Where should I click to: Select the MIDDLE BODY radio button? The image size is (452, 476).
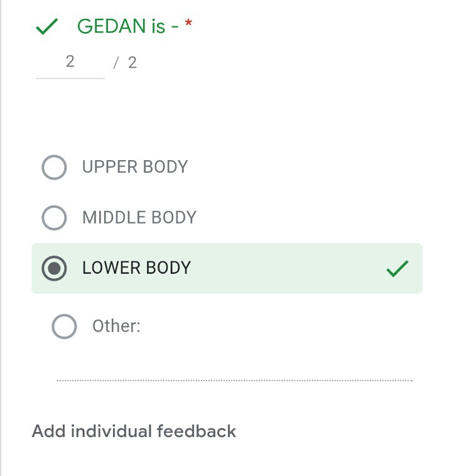(x=54, y=218)
